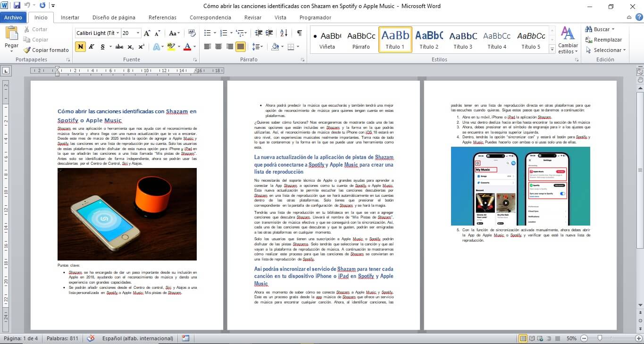Shrink font size with the smaller A icon
This screenshot has height=344, width=644.
(x=157, y=33)
